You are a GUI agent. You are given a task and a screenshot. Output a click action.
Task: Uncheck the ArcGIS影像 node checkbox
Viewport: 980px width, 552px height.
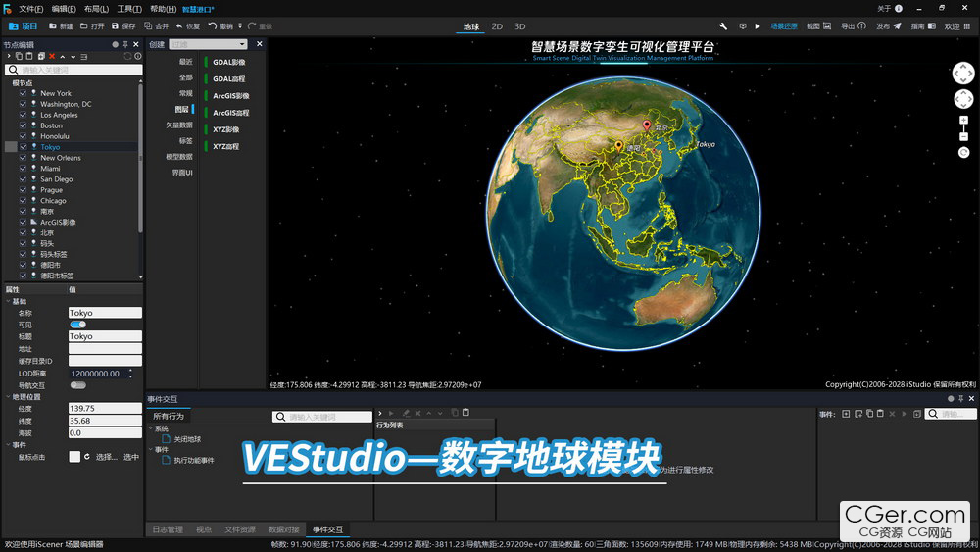click(x=24, y=222)
